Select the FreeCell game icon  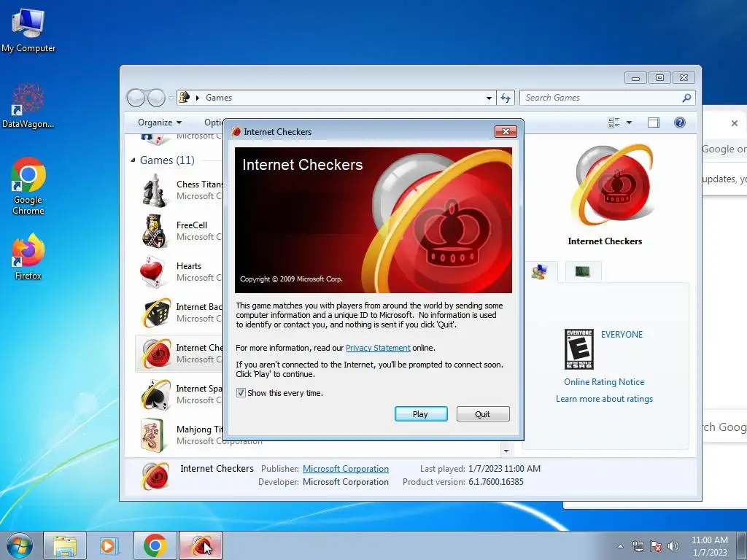(x=155, y=231)
